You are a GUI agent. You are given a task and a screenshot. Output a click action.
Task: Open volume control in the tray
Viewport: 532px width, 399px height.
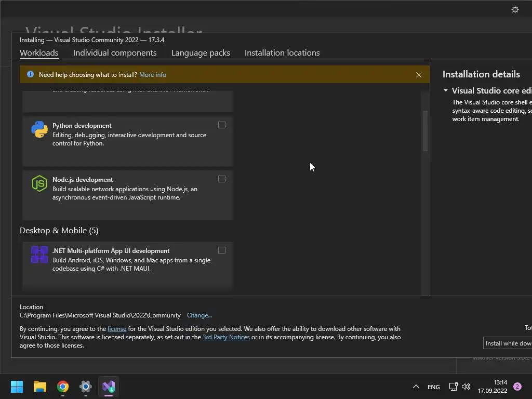click(x=466, y=387)
